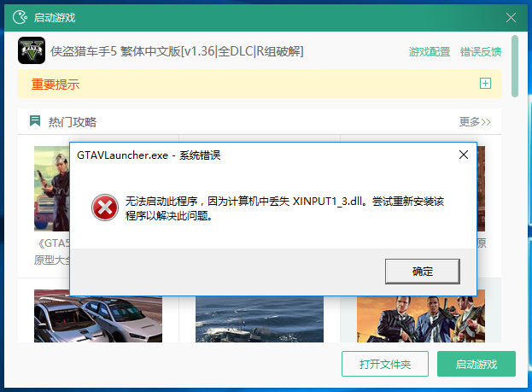Click the red error icon in dialog
532x392 pixels.
105,208
